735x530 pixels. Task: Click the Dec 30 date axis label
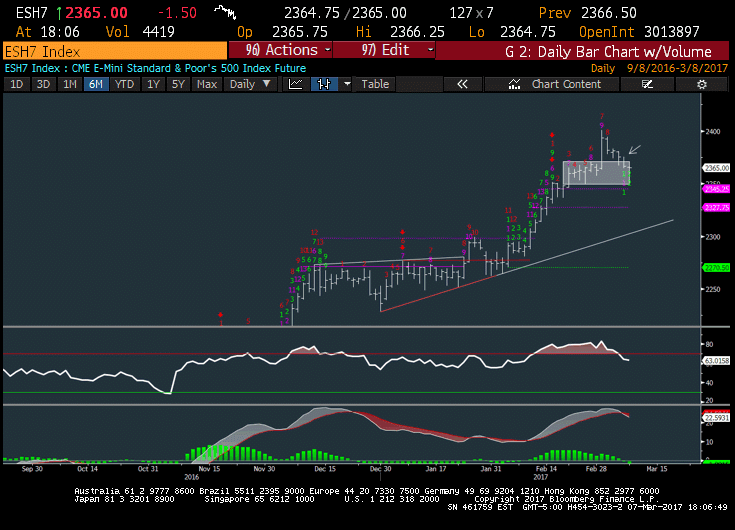pos(380,469)
